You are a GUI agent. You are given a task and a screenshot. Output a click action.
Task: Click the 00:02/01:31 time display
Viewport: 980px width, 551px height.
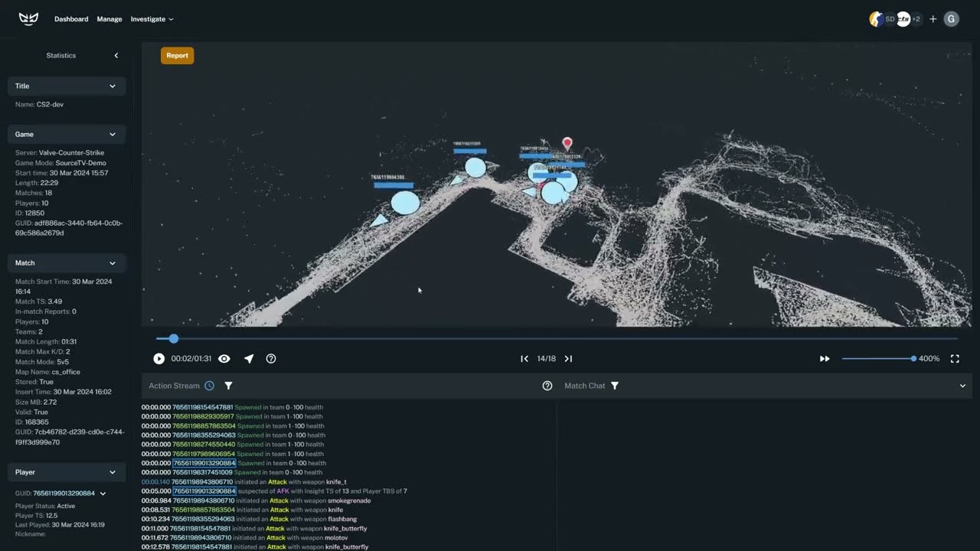(x=191, y=358)
